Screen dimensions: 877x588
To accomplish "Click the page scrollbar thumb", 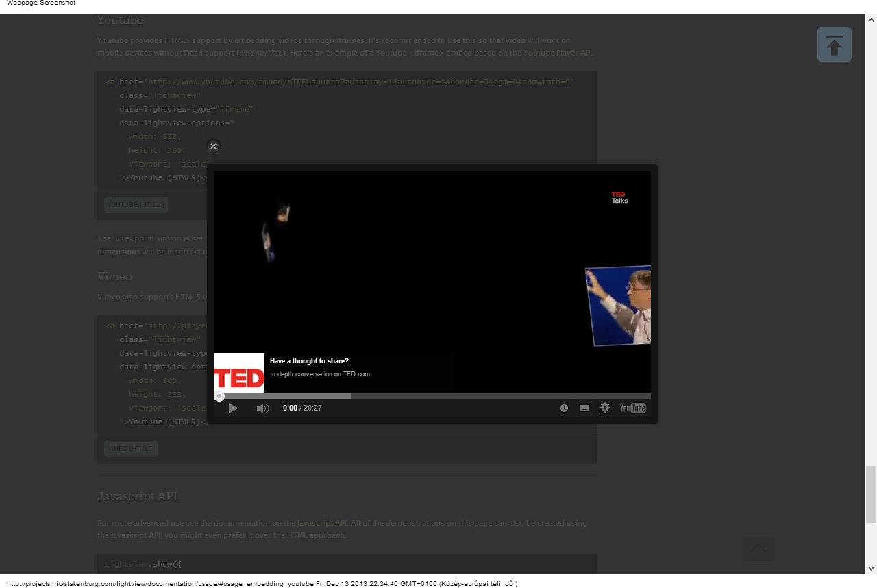I will pyautogui.click(x=871, y=494).
